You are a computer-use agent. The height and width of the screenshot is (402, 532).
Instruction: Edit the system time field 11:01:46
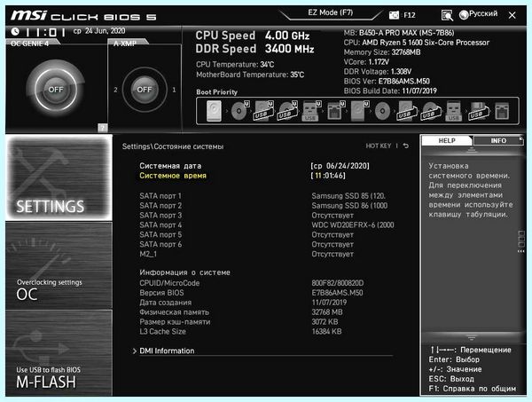click(x=328, y=176)
